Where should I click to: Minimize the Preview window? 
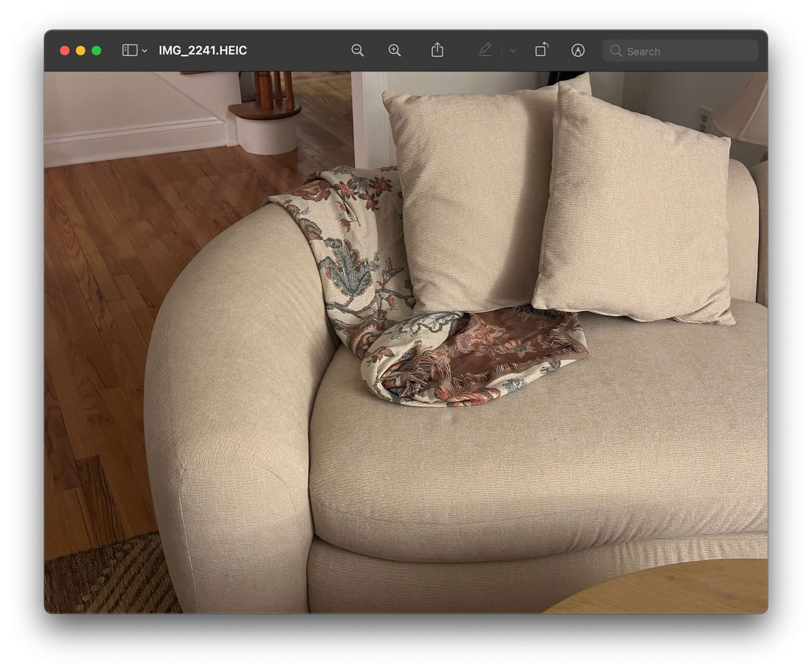coord(81,50)
